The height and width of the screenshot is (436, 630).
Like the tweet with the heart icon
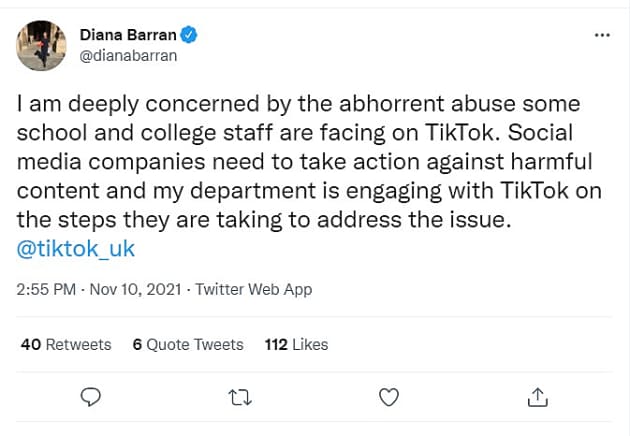click(x=389, y=397)
